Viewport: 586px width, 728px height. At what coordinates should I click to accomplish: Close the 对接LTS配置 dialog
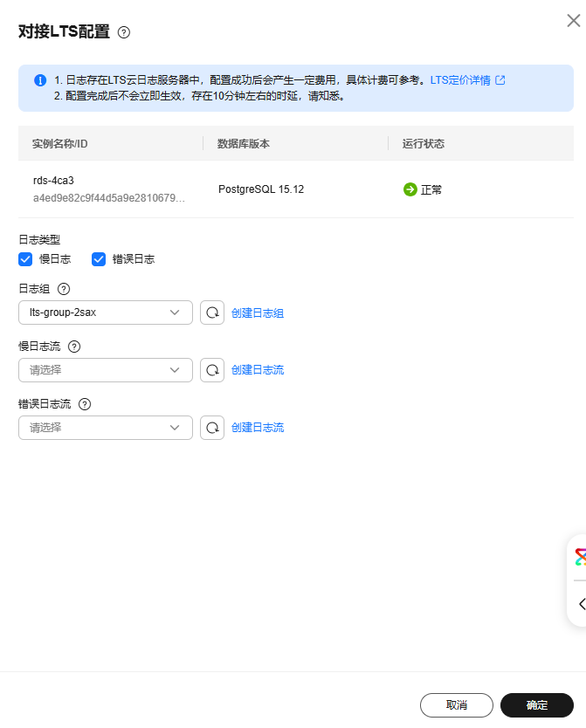pyautogui.click(x=574, y=20)
